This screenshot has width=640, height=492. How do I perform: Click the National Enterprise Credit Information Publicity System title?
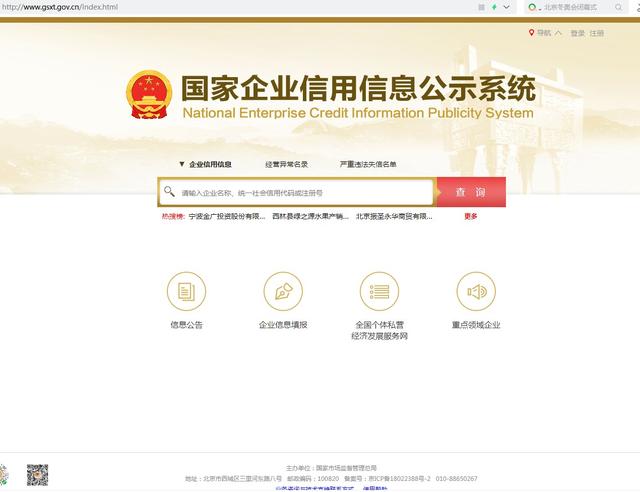point(358,113)
